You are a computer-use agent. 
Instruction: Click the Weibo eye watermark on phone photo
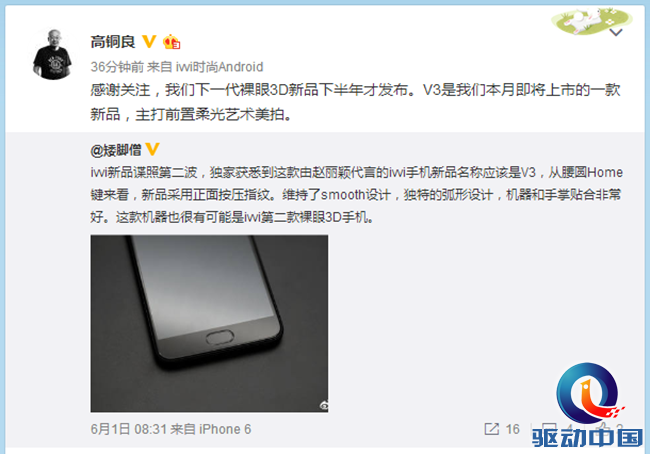pos(323,405)
